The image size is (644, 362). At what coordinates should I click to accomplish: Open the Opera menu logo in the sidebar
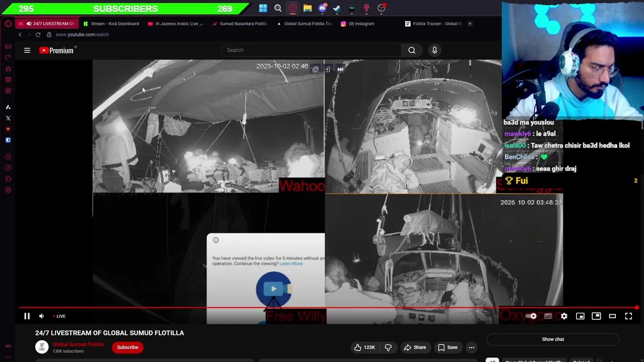[8, 24]
